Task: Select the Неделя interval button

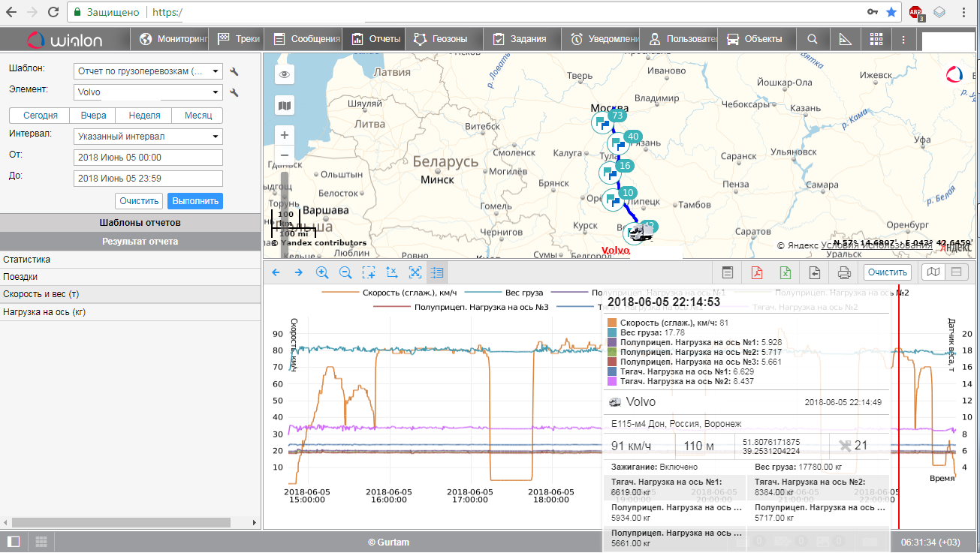Action: pyautogui.click(x=144, y=116)
